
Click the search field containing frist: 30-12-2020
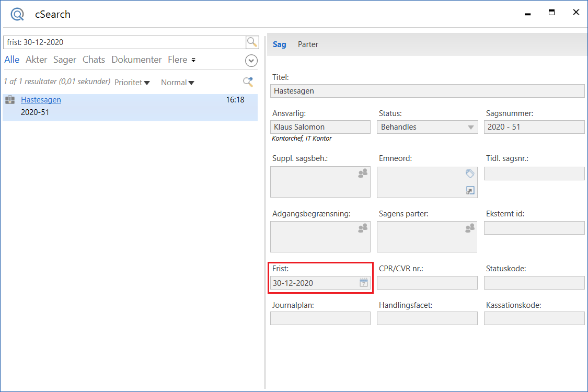tap(124, 42)
